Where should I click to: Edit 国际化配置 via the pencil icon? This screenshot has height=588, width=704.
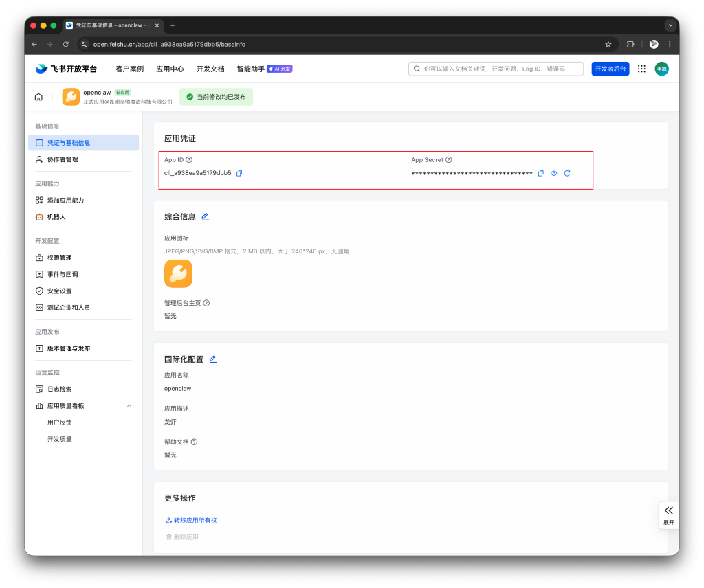[x=213, y=359]
